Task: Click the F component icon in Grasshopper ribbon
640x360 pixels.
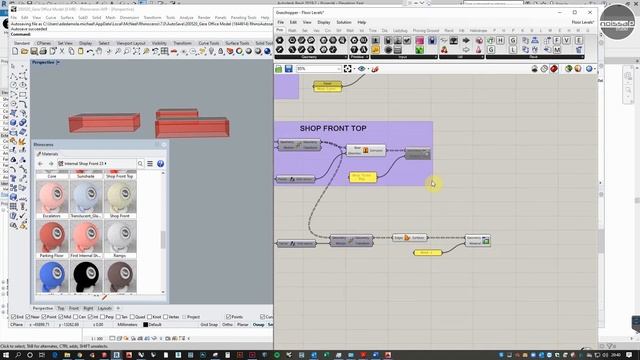Action: [557, 40]
